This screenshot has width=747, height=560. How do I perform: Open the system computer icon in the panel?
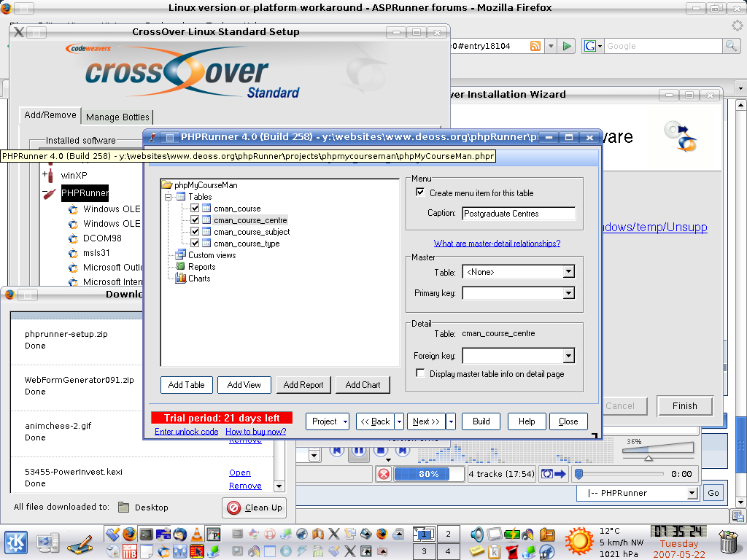point(48,542)
